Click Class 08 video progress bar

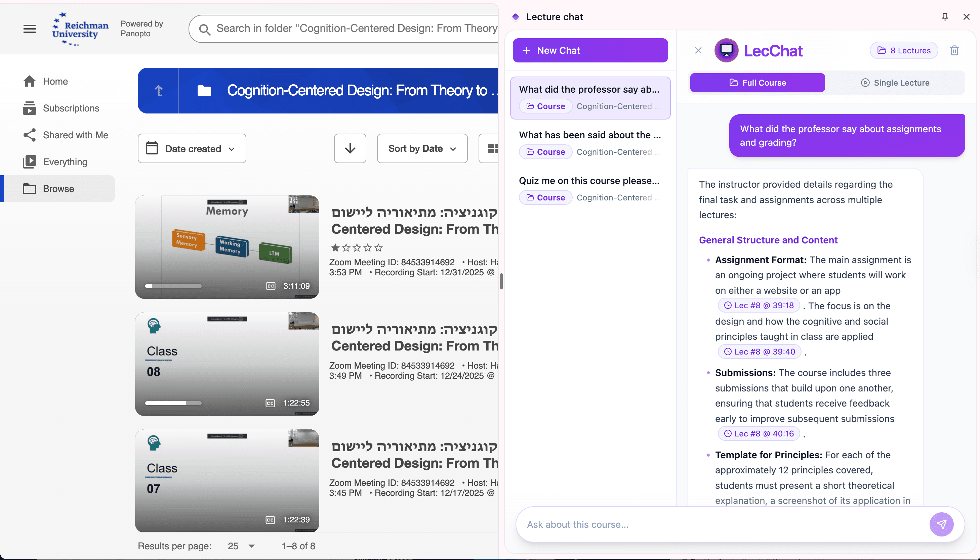[x=173, y=403]
